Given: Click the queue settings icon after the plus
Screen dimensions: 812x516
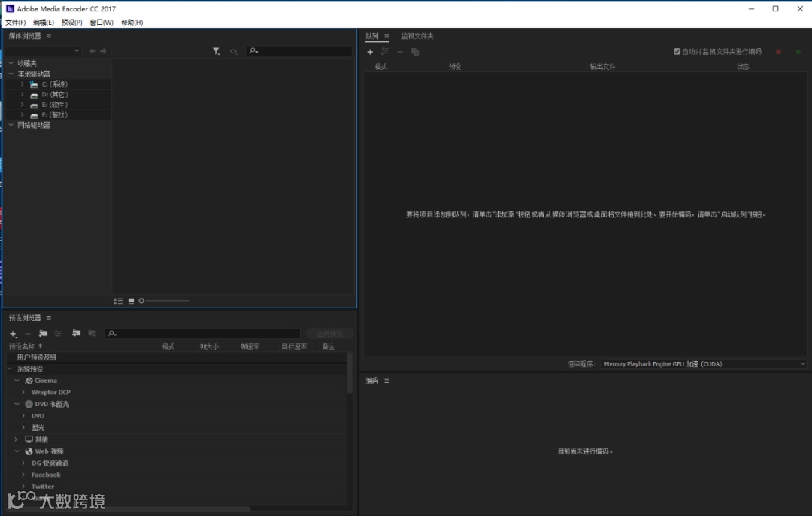Looking at the screenshot, I should (385, 52).
